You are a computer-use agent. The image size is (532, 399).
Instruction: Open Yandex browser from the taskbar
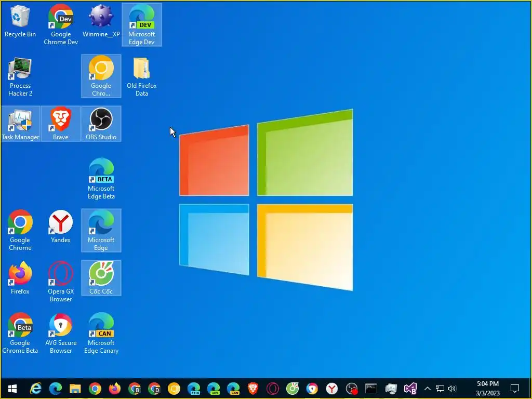tap(332, 389)
